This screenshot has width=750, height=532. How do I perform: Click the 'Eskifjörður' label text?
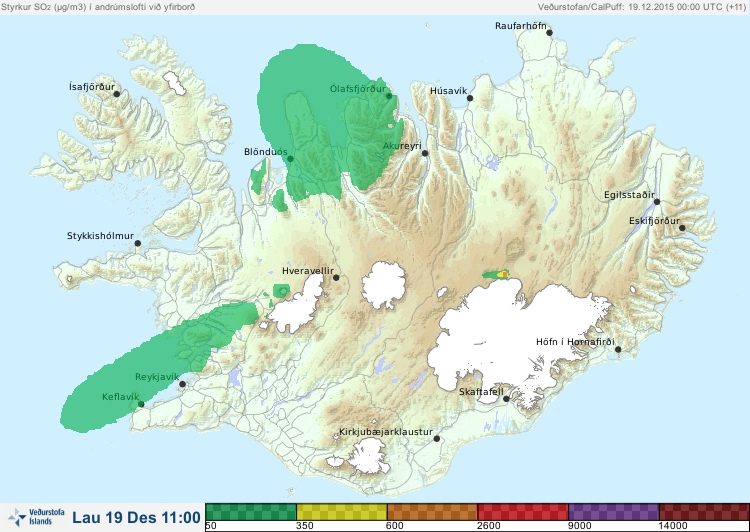(654, 221)
